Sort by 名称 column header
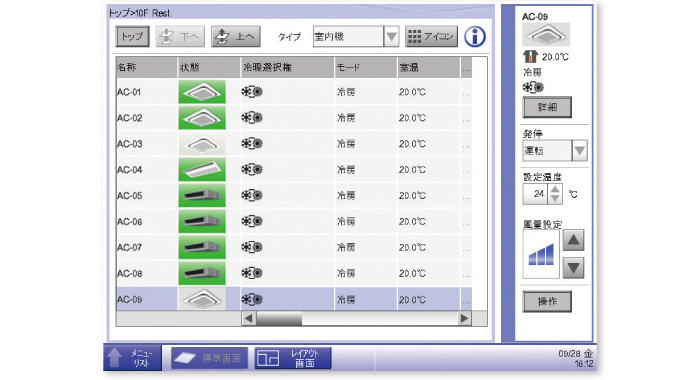This screenshot has width=690, height=380. click(x=147, y=67)
